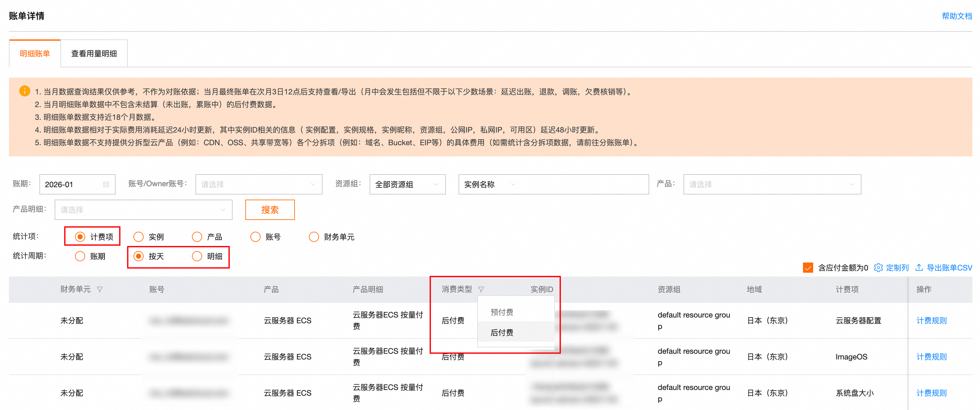Viewport: 980px width, 410px height.
Task: Click the 定制列 gear icon
Action: pyautogui.click(x=878, y=268)
